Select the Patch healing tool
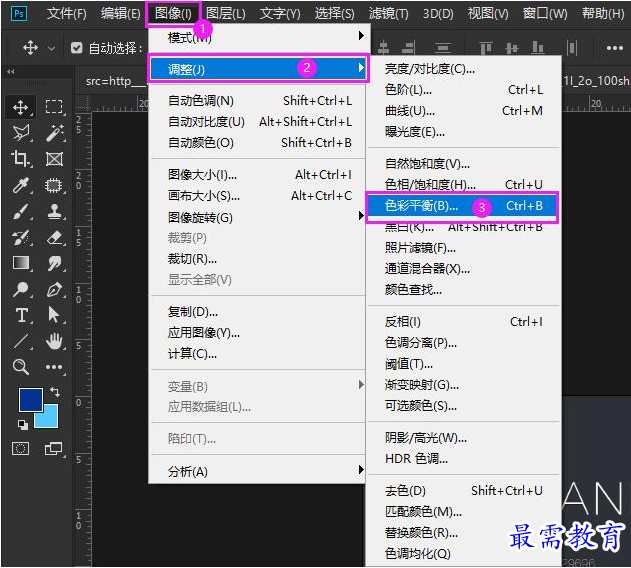The width and height of the screenshot is (631, 568). tap(54, 185)
